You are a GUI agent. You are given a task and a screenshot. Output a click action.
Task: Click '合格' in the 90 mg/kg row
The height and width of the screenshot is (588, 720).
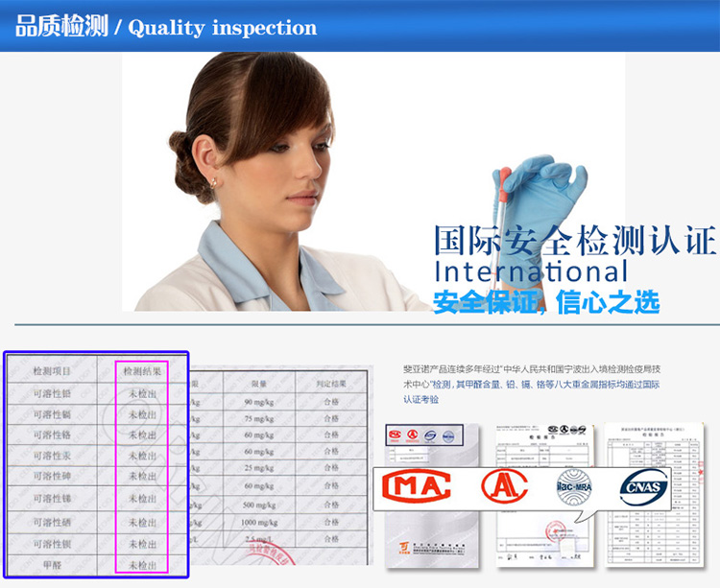pyautogui.click(x=331, y=401)
